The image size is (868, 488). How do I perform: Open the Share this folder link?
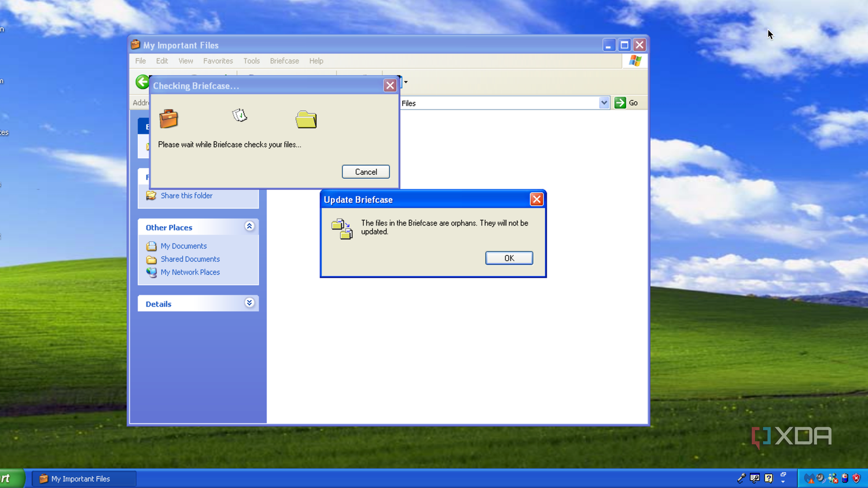pos(186,195)
